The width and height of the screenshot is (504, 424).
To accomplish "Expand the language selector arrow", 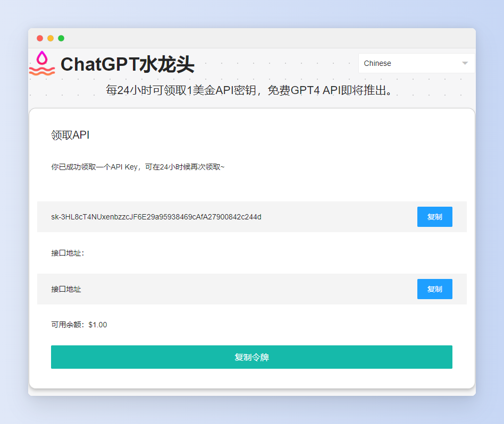I will point(465,63).
